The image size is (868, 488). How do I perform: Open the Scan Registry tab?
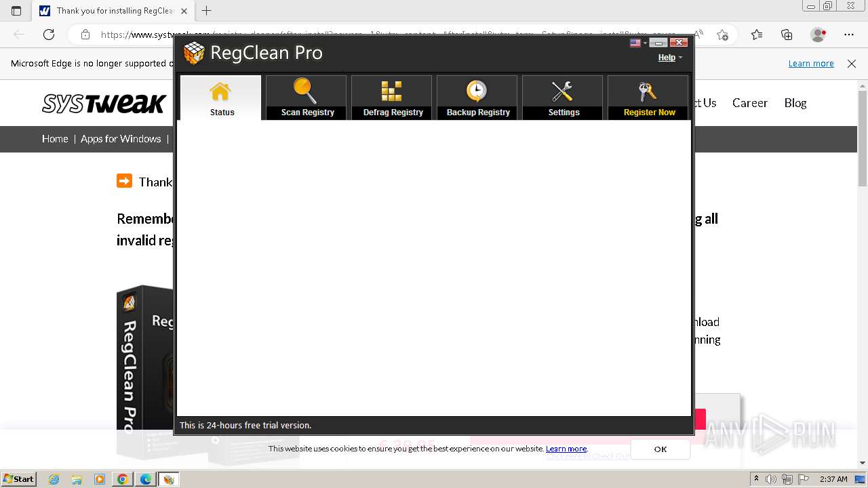[x=307, y=98]
